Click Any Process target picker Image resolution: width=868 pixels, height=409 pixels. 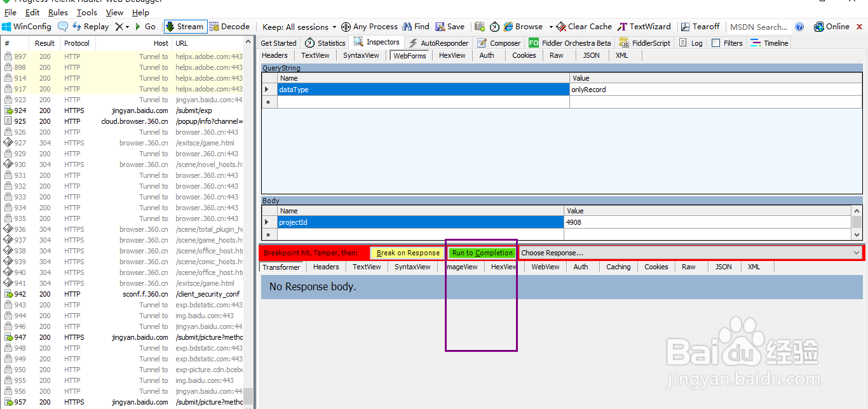369,27
